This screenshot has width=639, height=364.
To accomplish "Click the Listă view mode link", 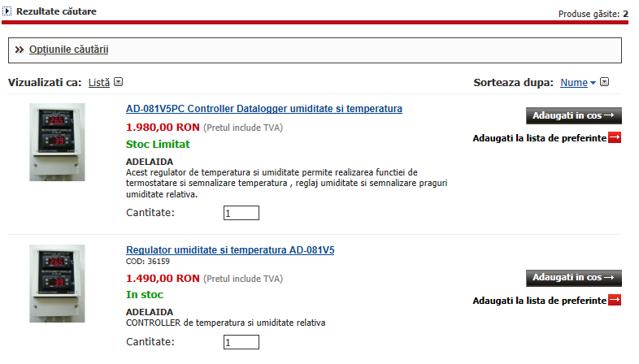I will pos(98,82).
